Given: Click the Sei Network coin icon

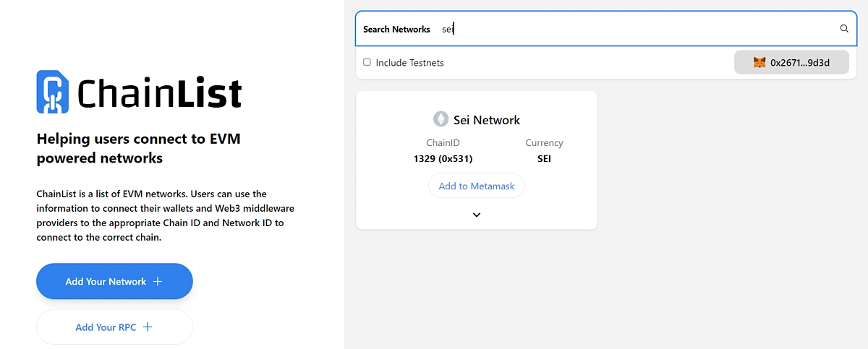Looking at the screenshot, I should [x=441, y=119].
